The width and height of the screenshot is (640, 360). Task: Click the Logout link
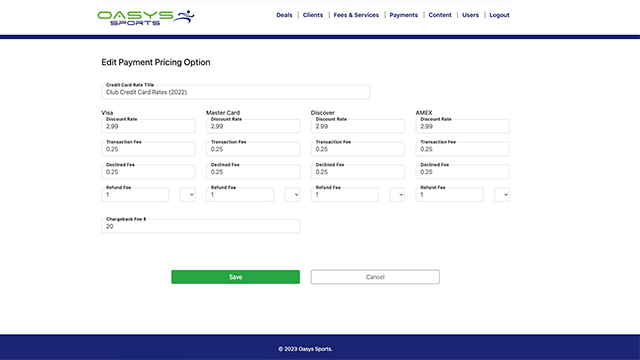tap(499, 15)
